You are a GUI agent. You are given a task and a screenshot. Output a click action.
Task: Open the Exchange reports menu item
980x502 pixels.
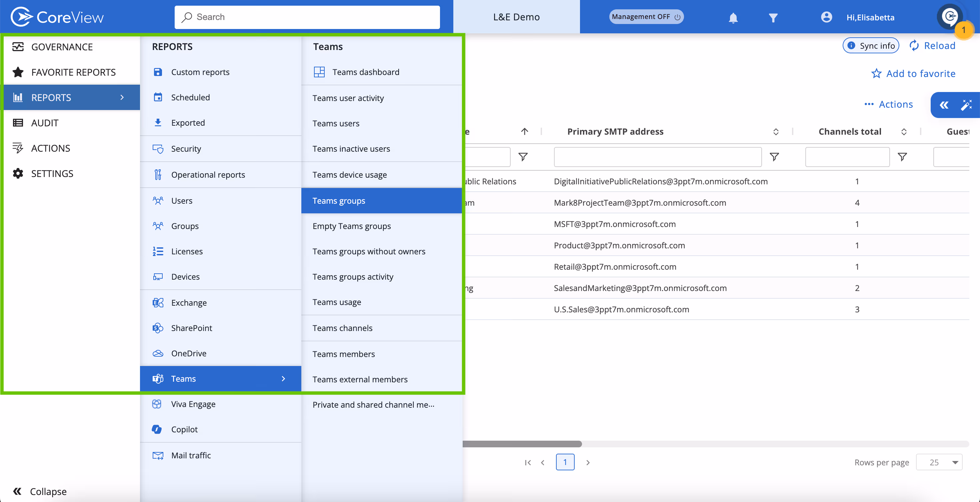click(x=189, y=303)
